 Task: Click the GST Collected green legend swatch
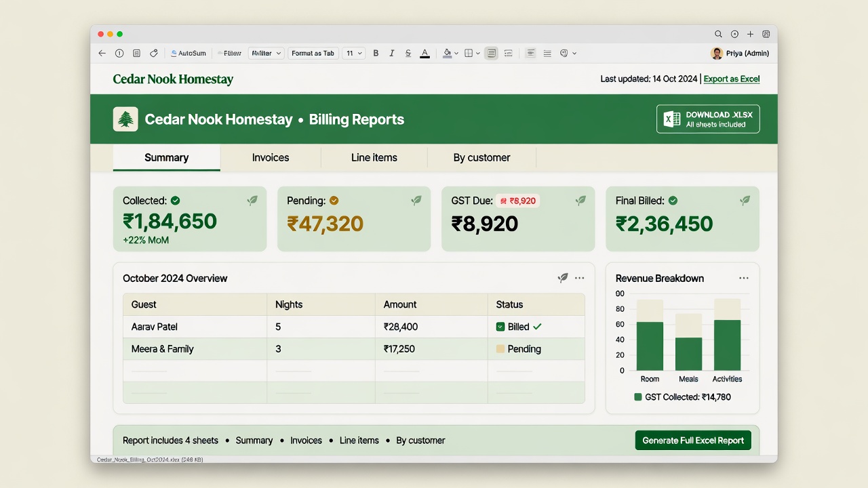tap(637, 397)
